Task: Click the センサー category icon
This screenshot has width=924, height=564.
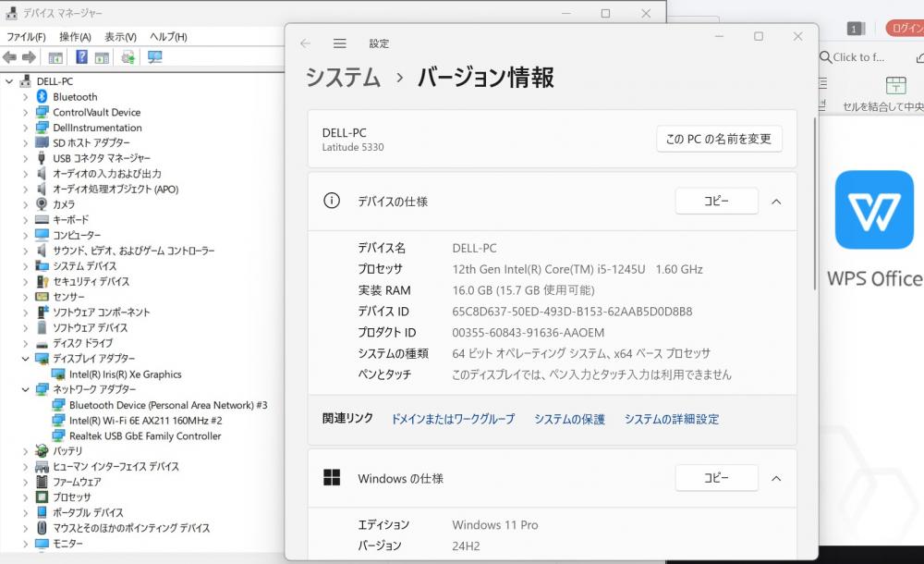Action: pos(42,296)
